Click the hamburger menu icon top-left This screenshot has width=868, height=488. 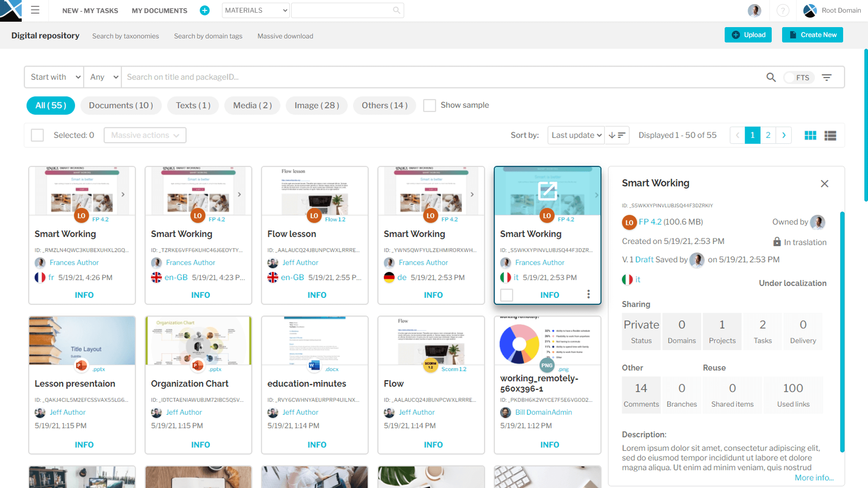pos(34,9)
